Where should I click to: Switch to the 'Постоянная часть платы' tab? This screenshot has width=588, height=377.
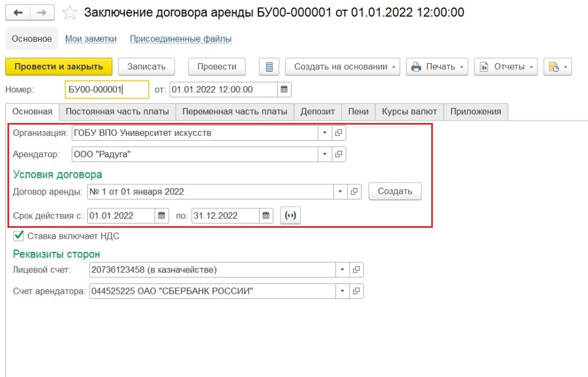coord(117,111)
